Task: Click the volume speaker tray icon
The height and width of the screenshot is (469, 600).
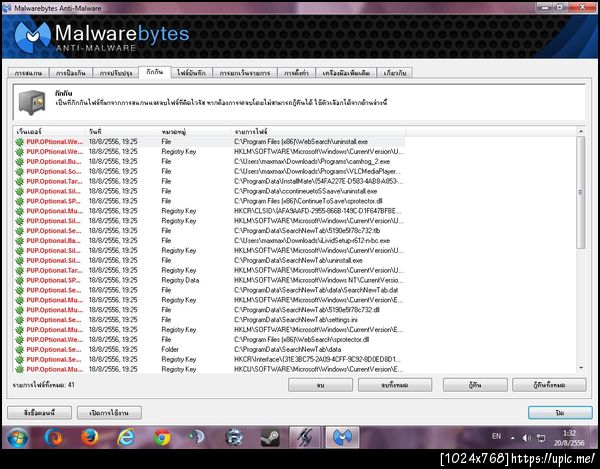Action: pyautogui.click(x=527, y=438)
